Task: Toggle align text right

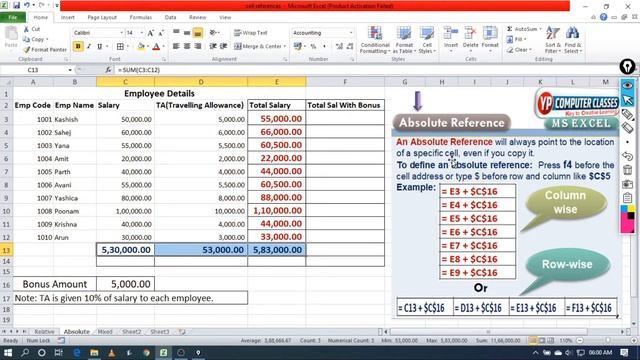Action: (x=198, y=47)
